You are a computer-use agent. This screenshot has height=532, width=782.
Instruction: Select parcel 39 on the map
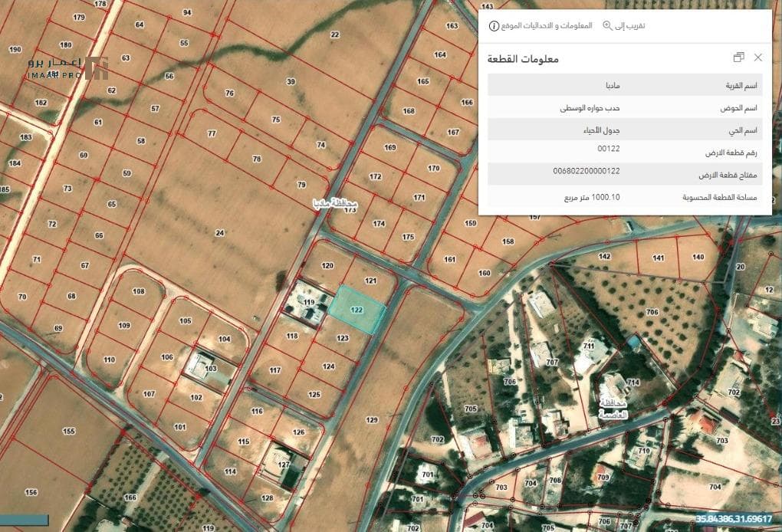pos(291,81)
